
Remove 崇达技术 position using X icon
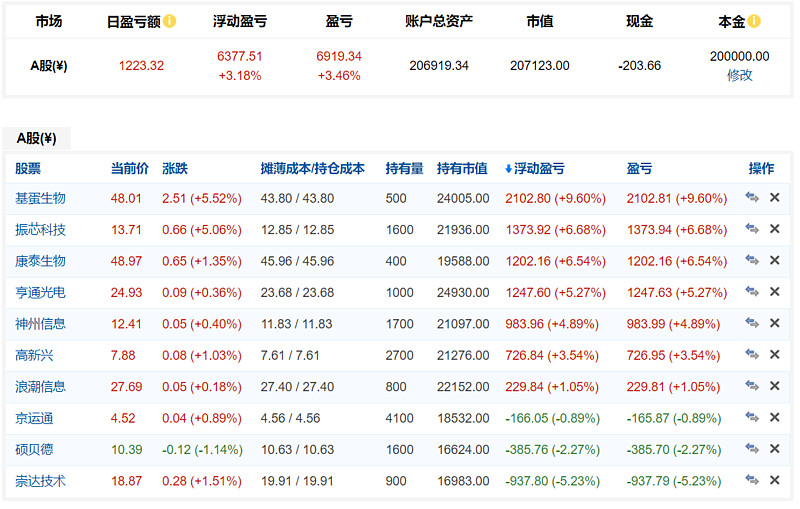pyautogui.click(x=774, y=480)
